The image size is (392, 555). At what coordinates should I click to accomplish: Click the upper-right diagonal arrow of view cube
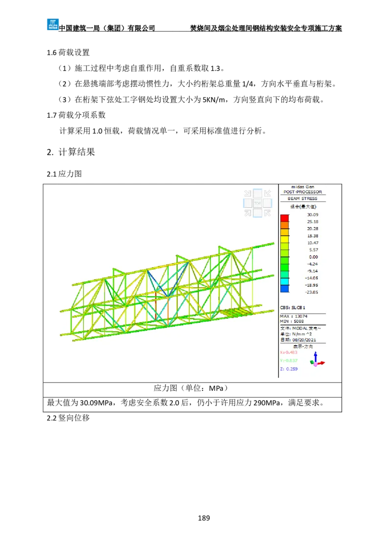point(267,193)
